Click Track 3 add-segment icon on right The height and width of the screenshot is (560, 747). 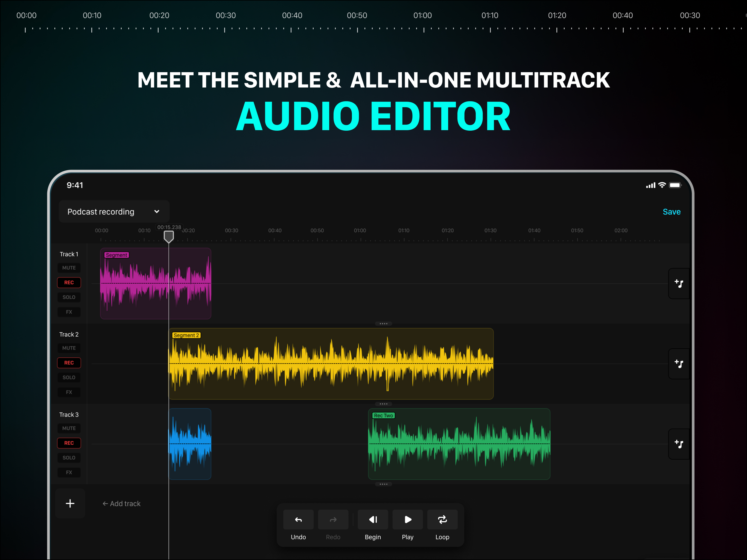pyautogui.click(x=679, y=444)
